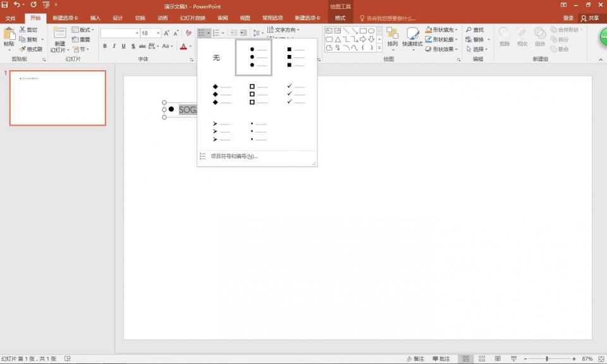Screen dimensions: 607x364
Task: Expand the font name combo box
Action: click(137, 33)
